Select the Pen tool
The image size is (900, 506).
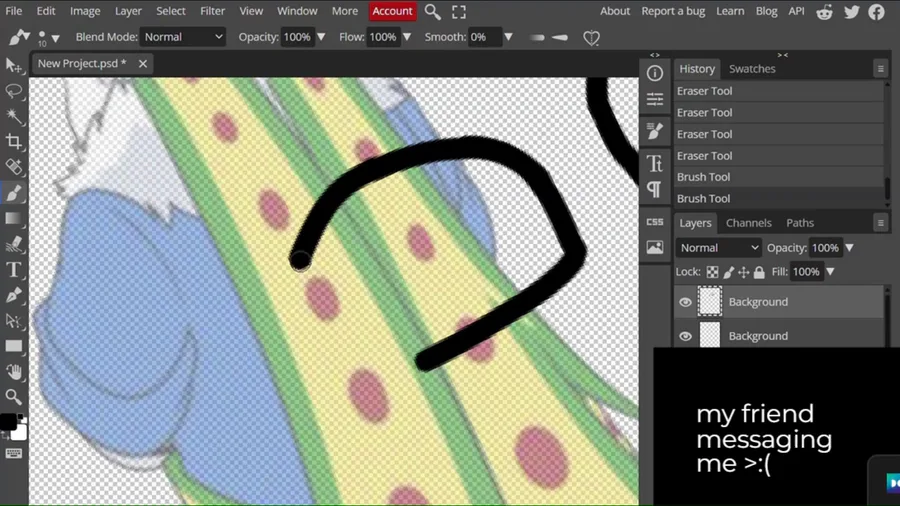coord(13,295)
